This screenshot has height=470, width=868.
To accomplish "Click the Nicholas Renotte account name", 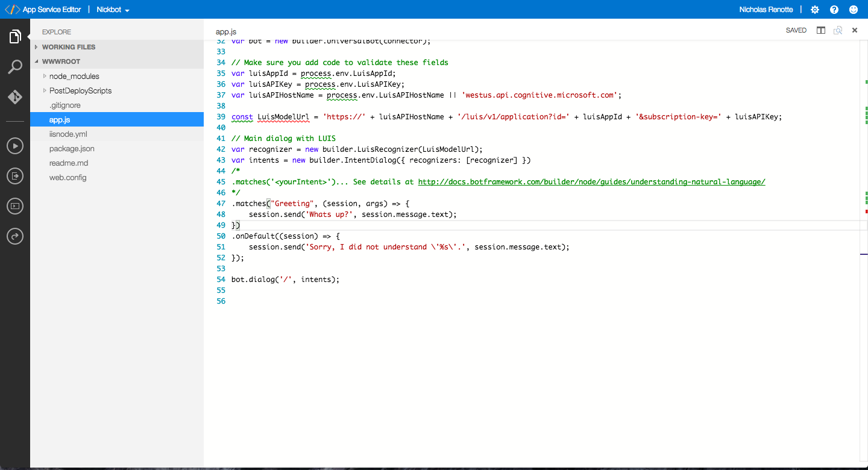I will tap(766, 10).
